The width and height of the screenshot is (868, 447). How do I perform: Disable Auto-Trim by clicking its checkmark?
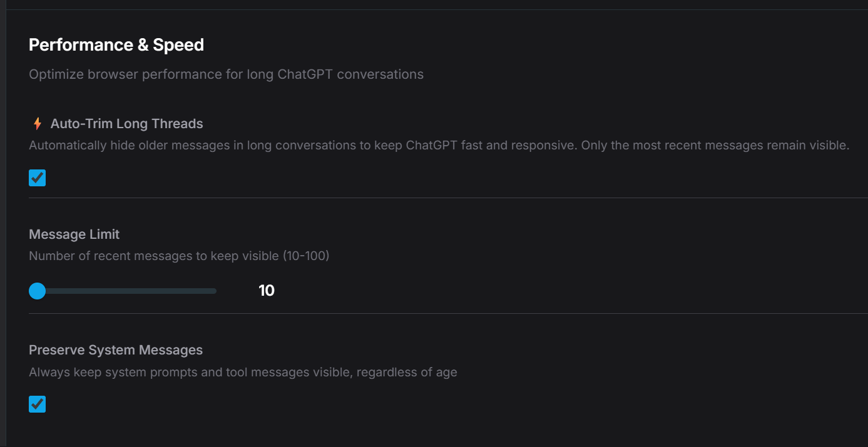coord(37,178)
